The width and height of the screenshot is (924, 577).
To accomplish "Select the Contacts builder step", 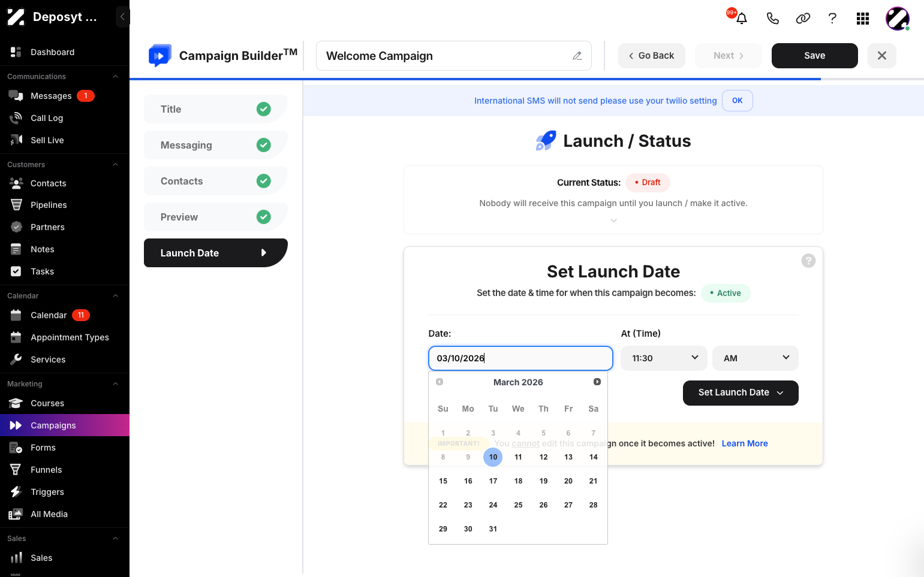I will [x=216, y=181].
